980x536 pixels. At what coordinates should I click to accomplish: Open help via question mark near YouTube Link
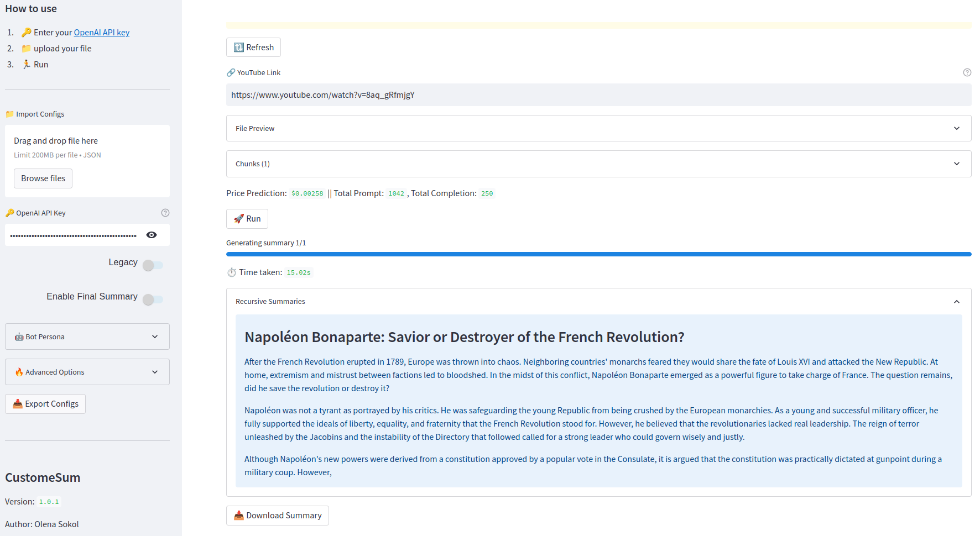point(967,72)
